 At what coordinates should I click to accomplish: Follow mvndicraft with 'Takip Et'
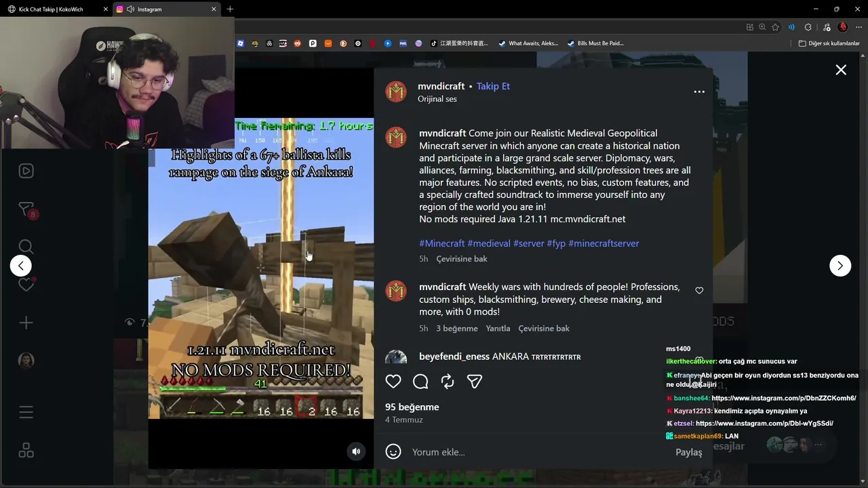pos(493,86)
